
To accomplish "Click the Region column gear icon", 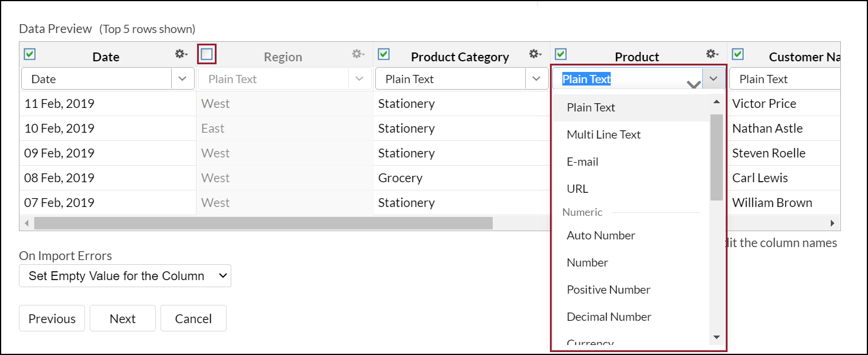I will [x=358, y=54].
